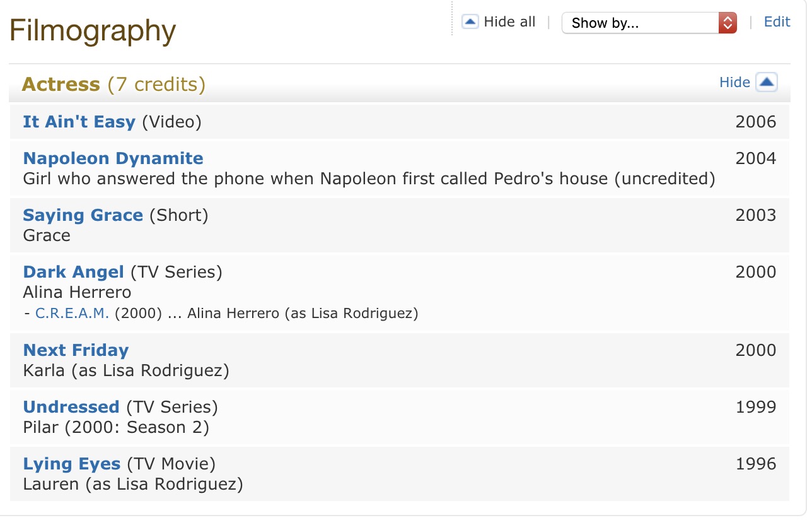Click the Hide all triangle icon
This screenshot has width=812, height=525.
pyautogui.click(x=470, y=22)
